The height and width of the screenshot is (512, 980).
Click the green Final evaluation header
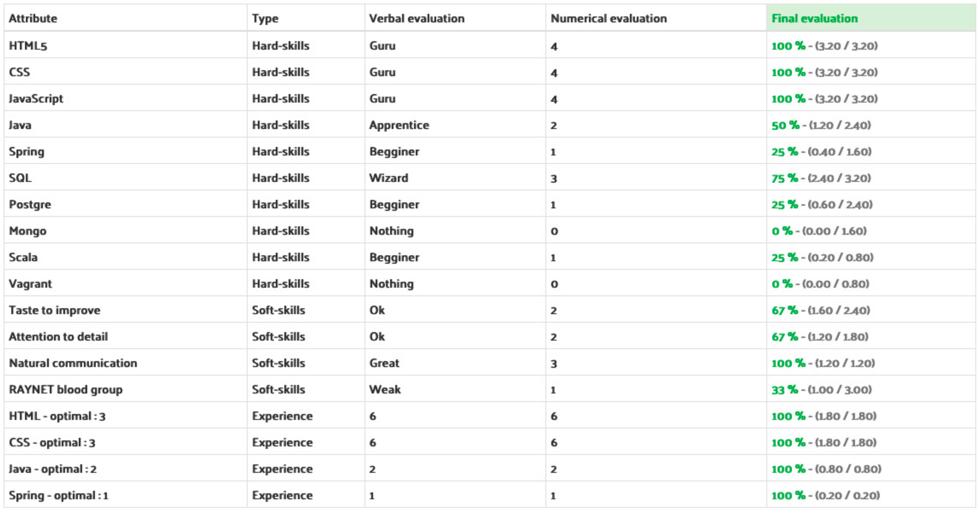(815, 18)
